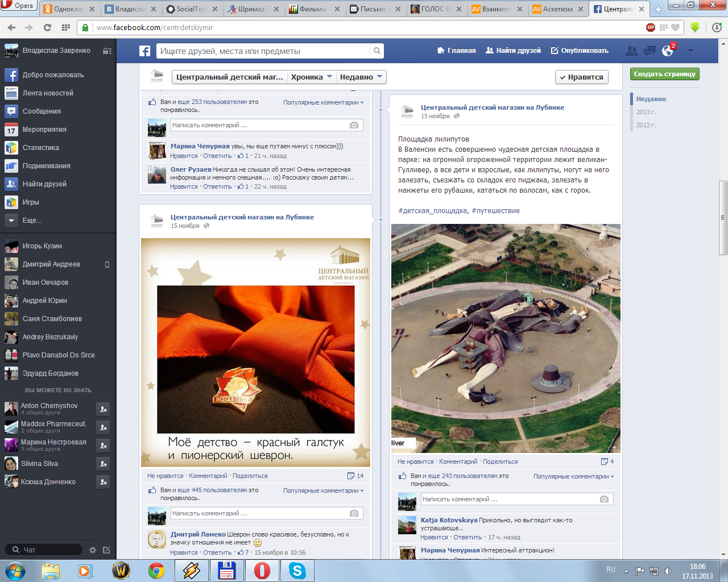The width and height of the screenshot is (728, 582).
Task: Open Skype from the Windows taskbar
Action: coord(297,570)
